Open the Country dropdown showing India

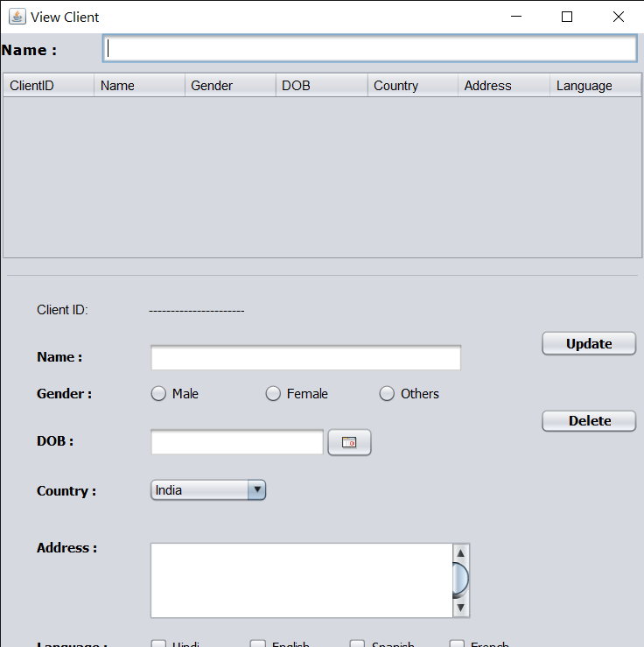click(x=208, y=490)
